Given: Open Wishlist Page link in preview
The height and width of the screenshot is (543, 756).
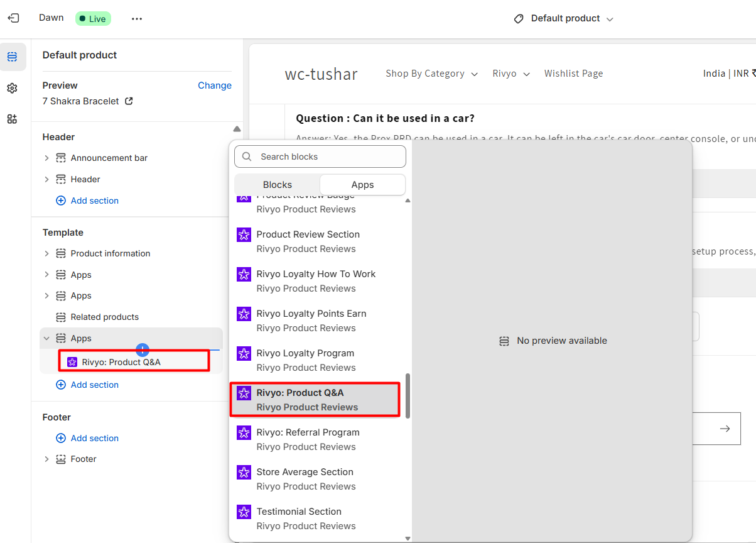Looking at the screenshot, I should (x=573, y=74).
